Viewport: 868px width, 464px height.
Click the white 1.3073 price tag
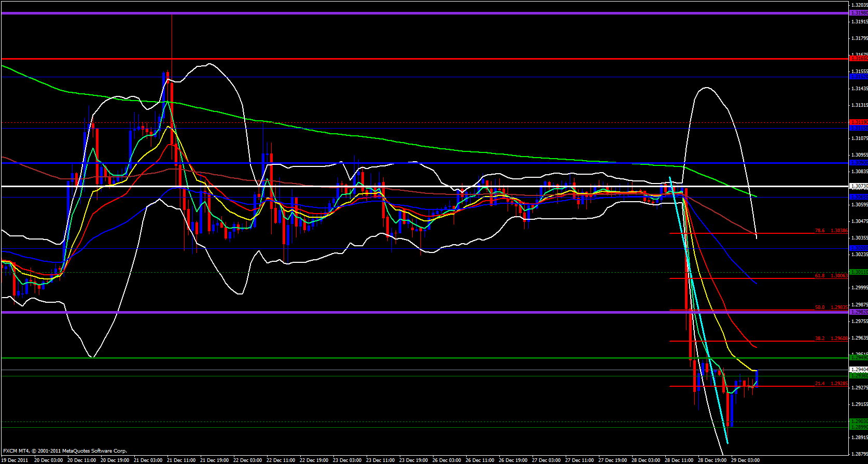point(858,186)
